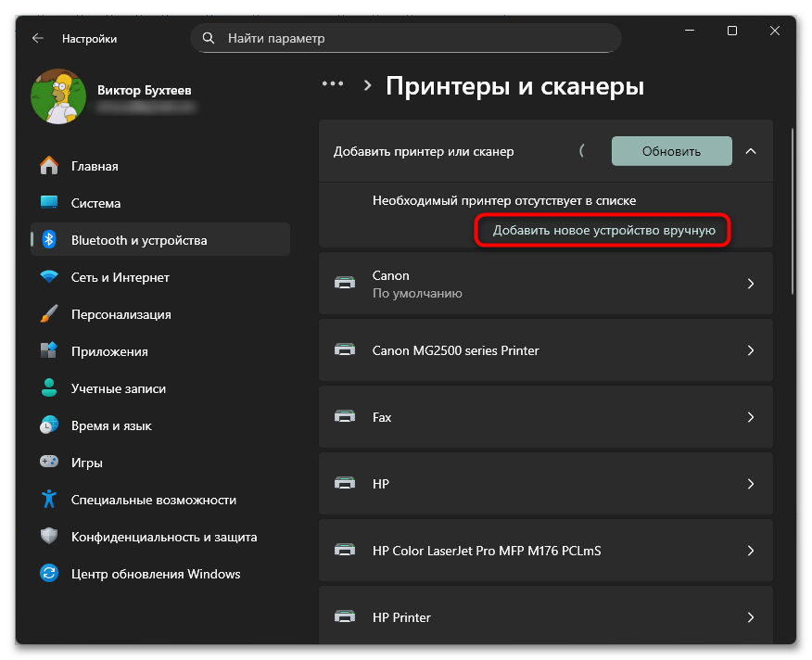Expand the Fax printer entry
The width and height of the screenshot is (812, 660).
click(751, 417)
